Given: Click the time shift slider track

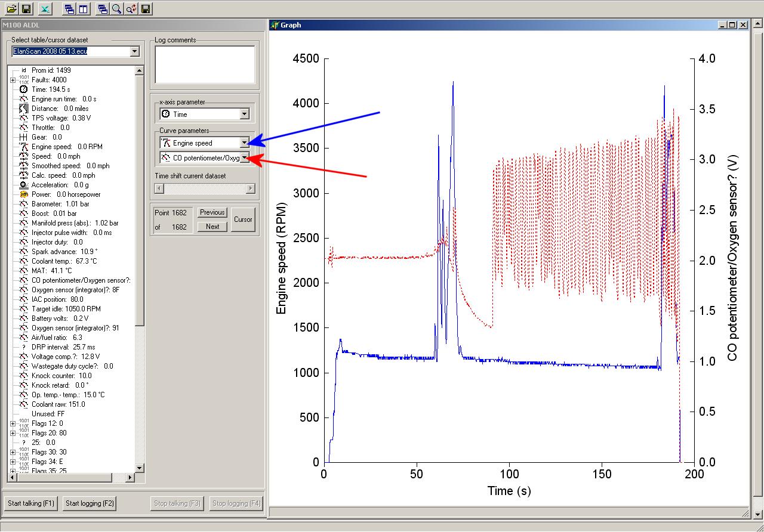Looking at the screenshot, I should point(205,188).
